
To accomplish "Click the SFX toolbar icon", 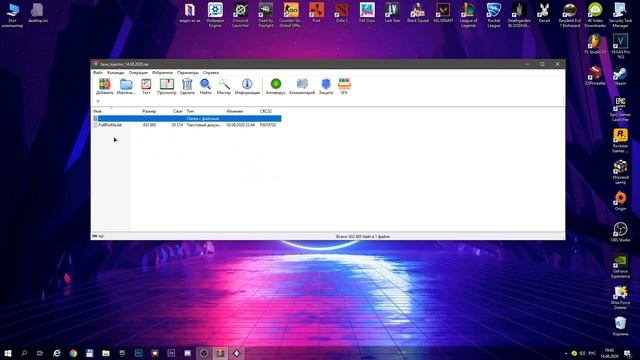I will point(344,87).
